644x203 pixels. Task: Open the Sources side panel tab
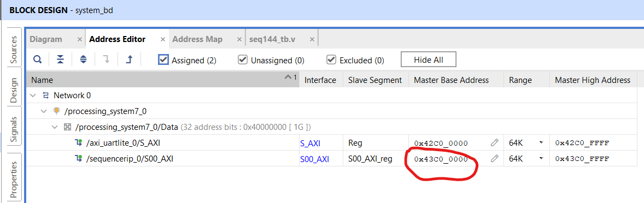click(14, 50)
